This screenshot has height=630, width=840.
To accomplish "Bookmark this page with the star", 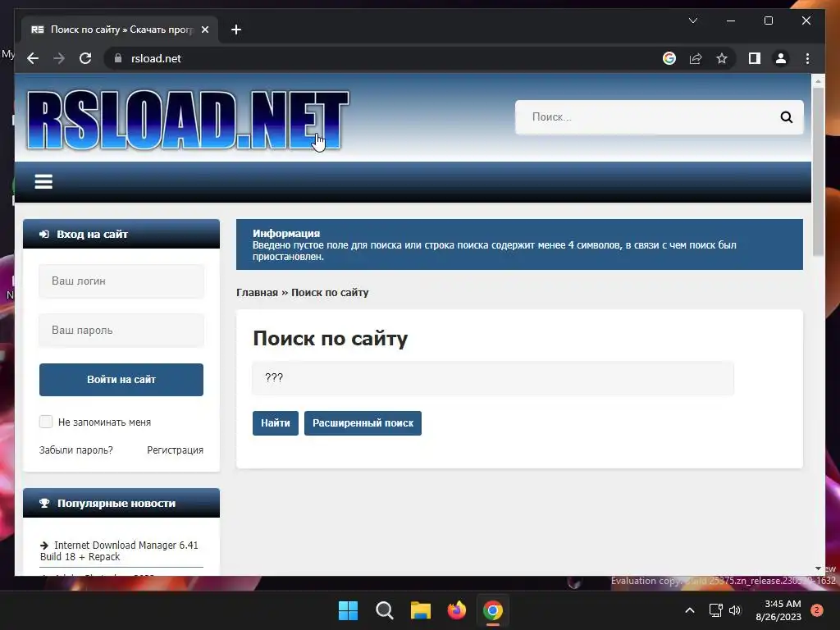I will [722, 58].
